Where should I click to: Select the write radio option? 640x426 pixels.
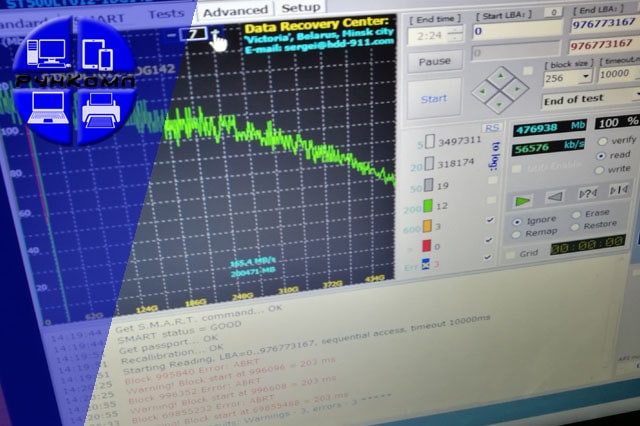point(600,170)
